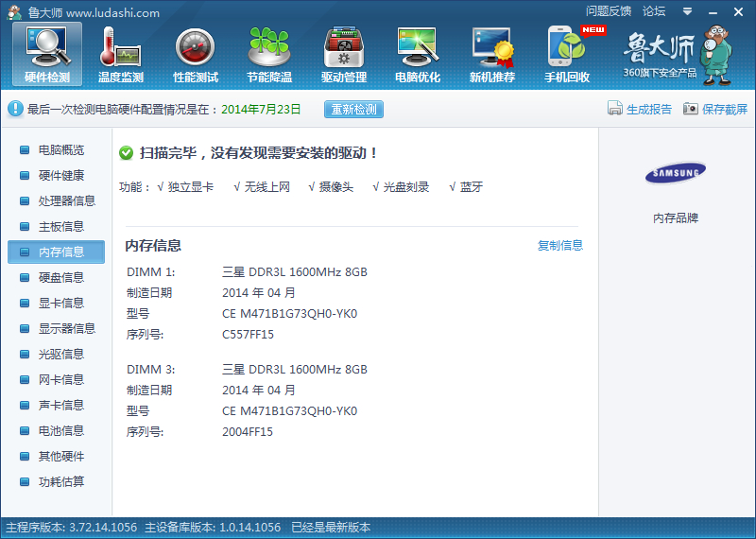Click the 内存品牌 caption
This screenshot has width=756, height=539.
[x=676, y=218]
